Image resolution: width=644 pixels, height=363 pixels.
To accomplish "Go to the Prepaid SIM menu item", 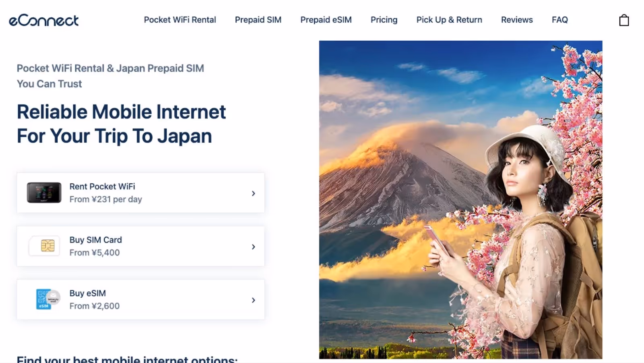I will [258, 20].
